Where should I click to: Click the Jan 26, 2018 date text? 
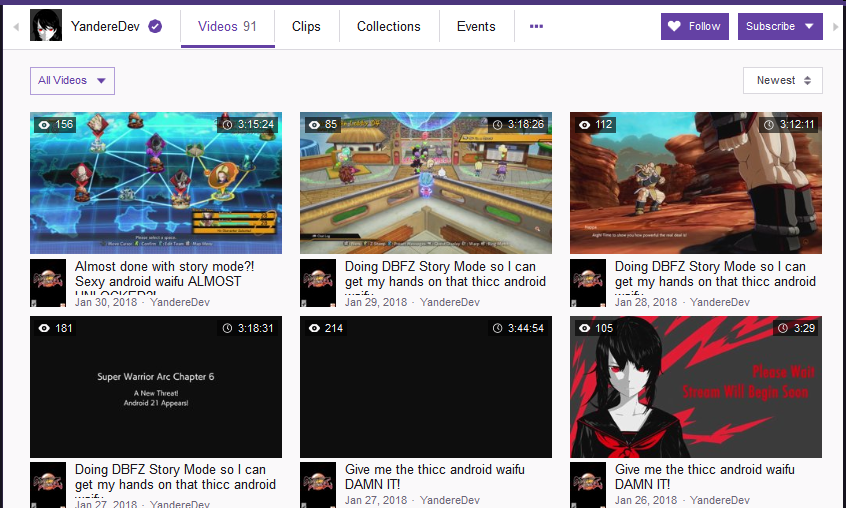pyautogui.click(x=646, y=500)
